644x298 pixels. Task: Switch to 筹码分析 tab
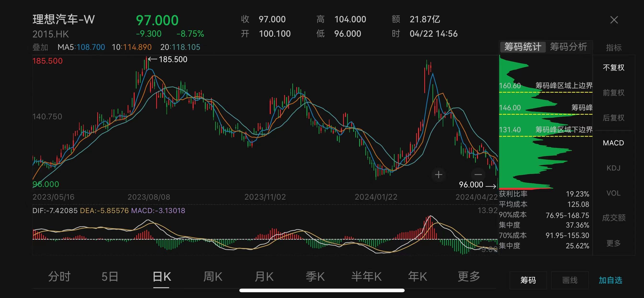(x=568, y=47)
